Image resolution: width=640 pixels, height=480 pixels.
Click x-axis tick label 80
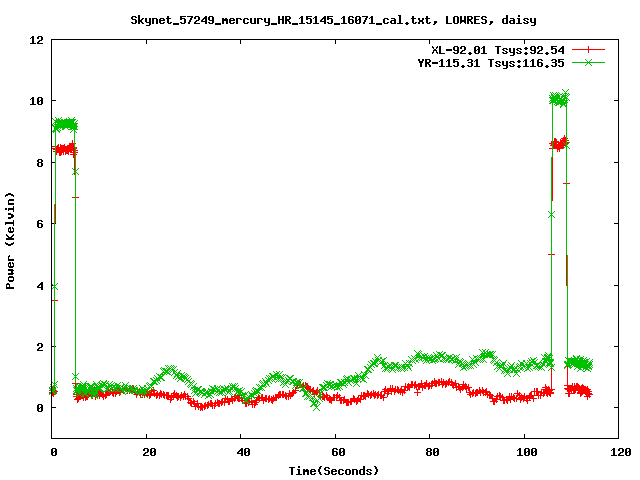pyautogui.click(x=433, y=452)
